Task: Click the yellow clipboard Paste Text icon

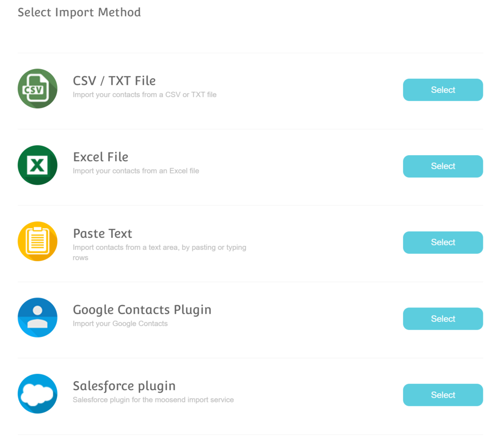Action: click(x=37, y=241)
